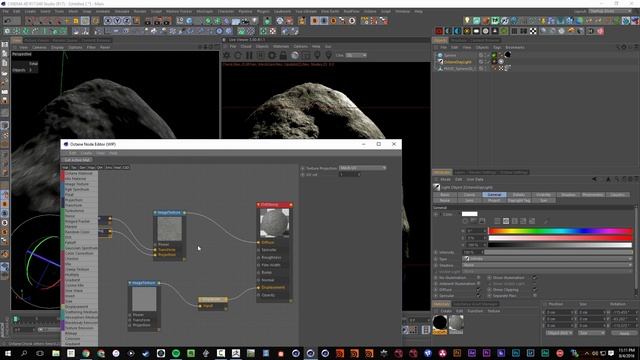The width and height of the screenshot is (640, 360).
Task: Open Size mode dropdown in coordinates
Action: coord(591,333)
